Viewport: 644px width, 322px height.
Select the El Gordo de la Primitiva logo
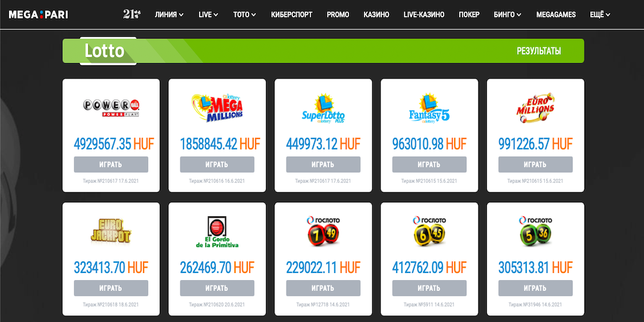pyautogui.click(x=217, y=232)
